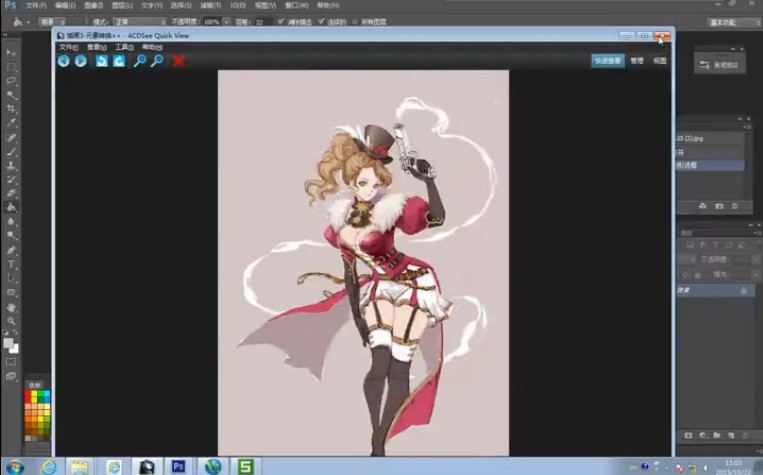The height and width of the screenshot is (475, 763).
Task: Open the fill source dropdown in options bar
Action: [x=52, y=22]
